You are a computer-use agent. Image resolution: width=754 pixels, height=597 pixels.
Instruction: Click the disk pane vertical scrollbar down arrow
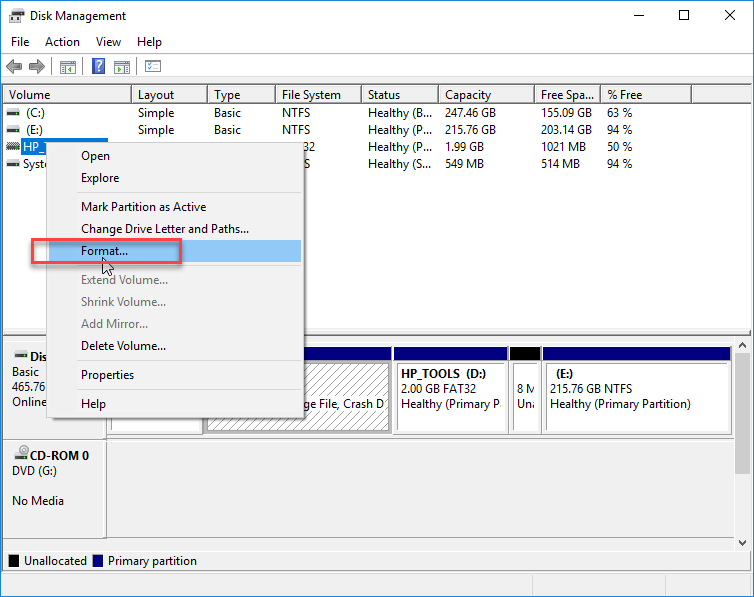[743, 541]
